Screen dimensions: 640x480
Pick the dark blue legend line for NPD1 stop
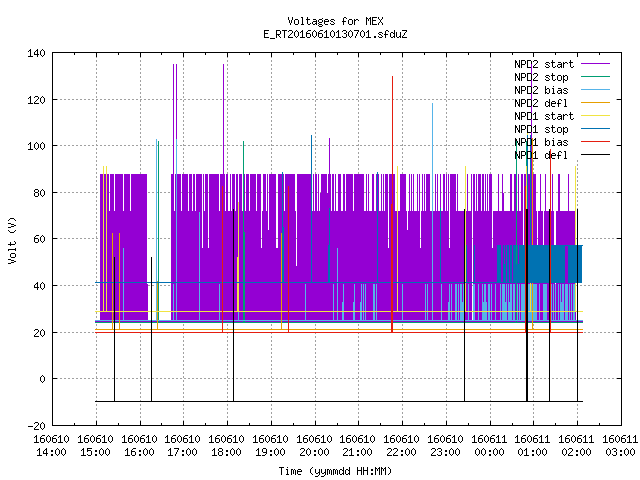click(595, 129)
